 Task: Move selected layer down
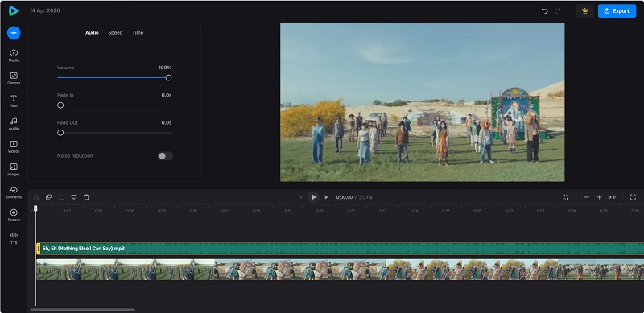click(x=74, y=197)
